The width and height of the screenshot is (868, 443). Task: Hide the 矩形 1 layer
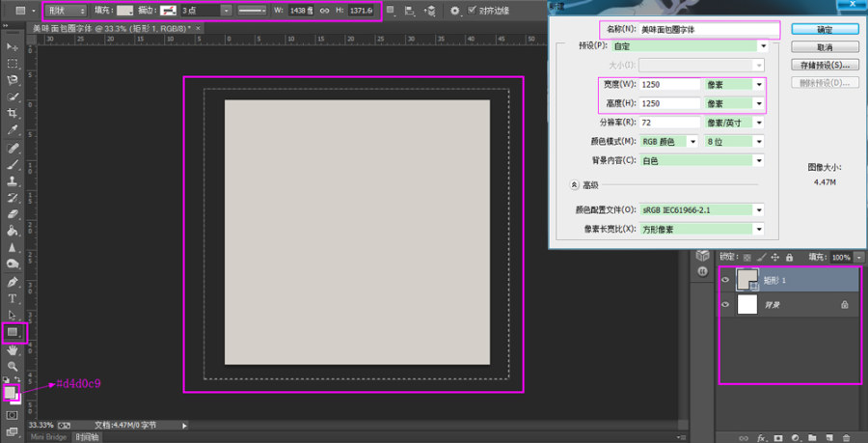pos(725,280)
